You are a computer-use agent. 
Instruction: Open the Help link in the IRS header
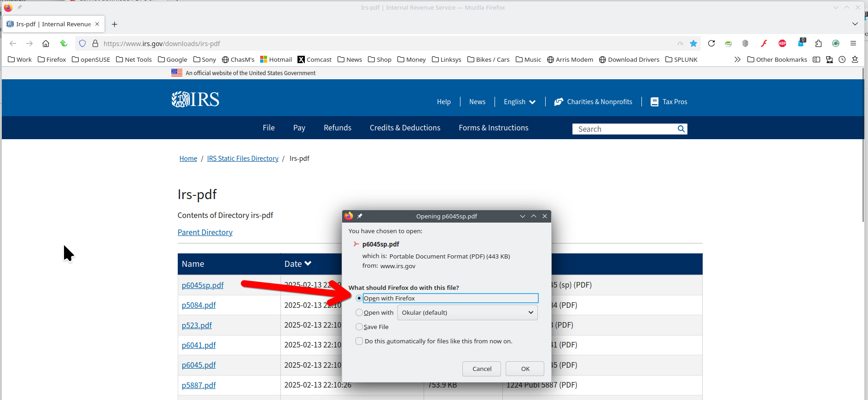[444, 102]
